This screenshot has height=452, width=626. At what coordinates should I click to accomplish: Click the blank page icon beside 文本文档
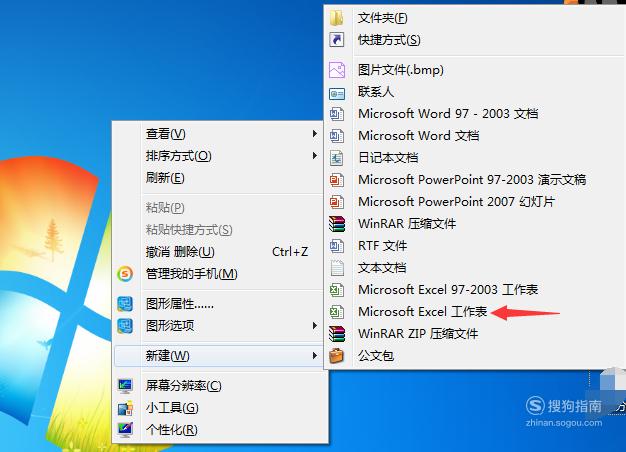pyautogui.click(x=337, y=268)
